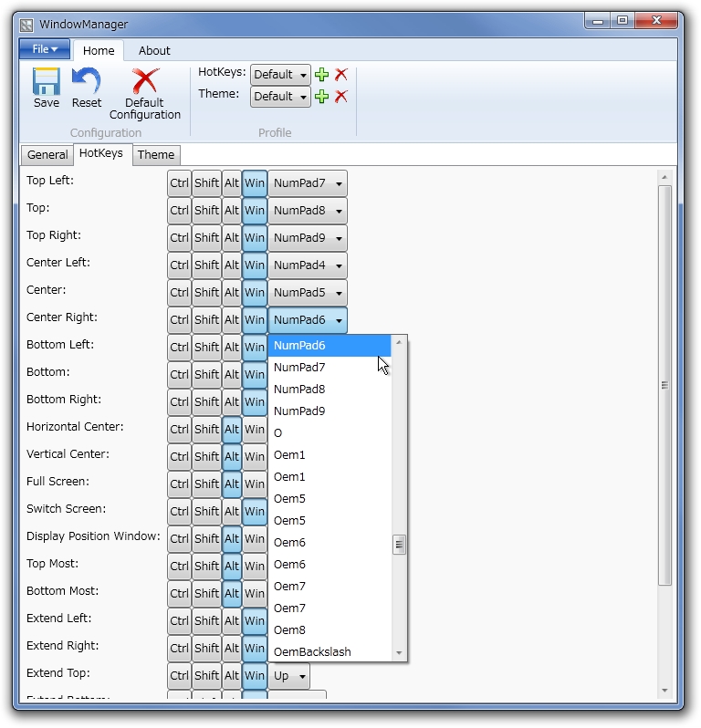
Task: Click the WindowManager title bar app icon
Action: pos(26,25)
